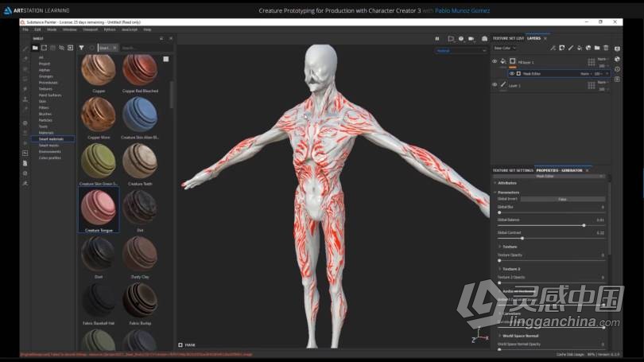This screenshot has height=362, width=644.
Task: Open the Window menu
Action: (x=70, y=29)
